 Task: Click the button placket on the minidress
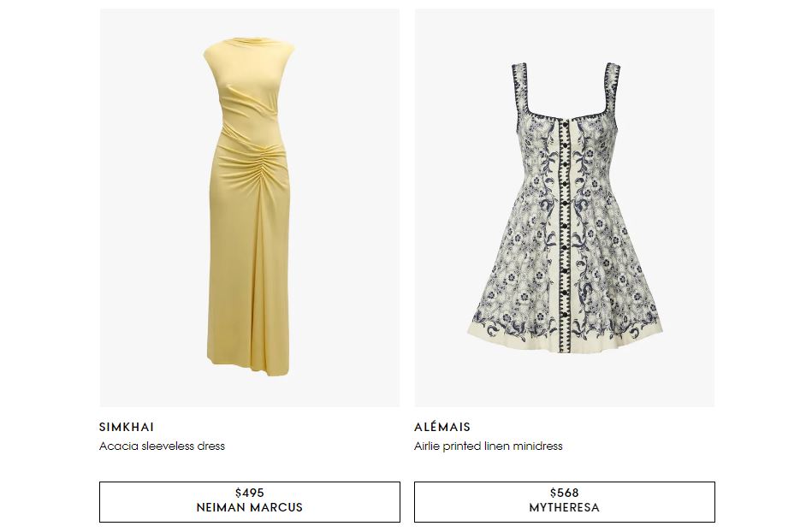pos(566,233)
